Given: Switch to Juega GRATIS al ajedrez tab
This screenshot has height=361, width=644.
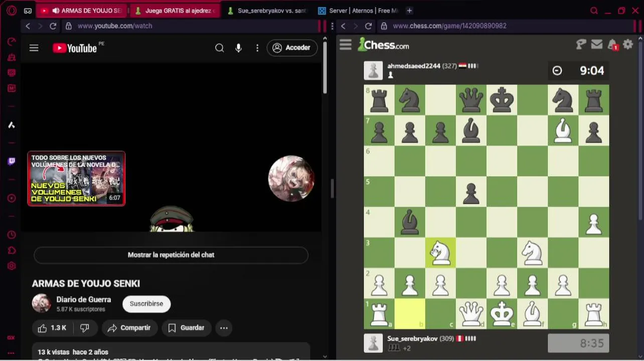Looking at the screenshot, I should coord(176,11).
